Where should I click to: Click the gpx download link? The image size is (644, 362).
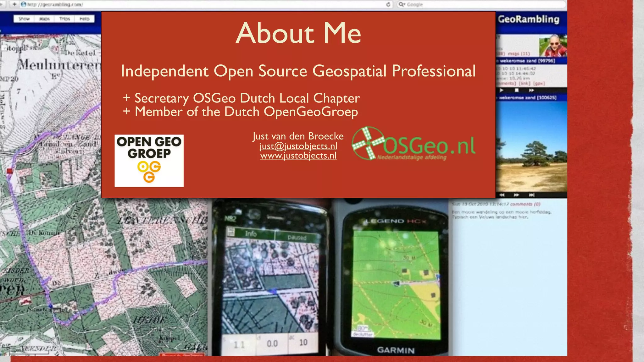point(539,84)
